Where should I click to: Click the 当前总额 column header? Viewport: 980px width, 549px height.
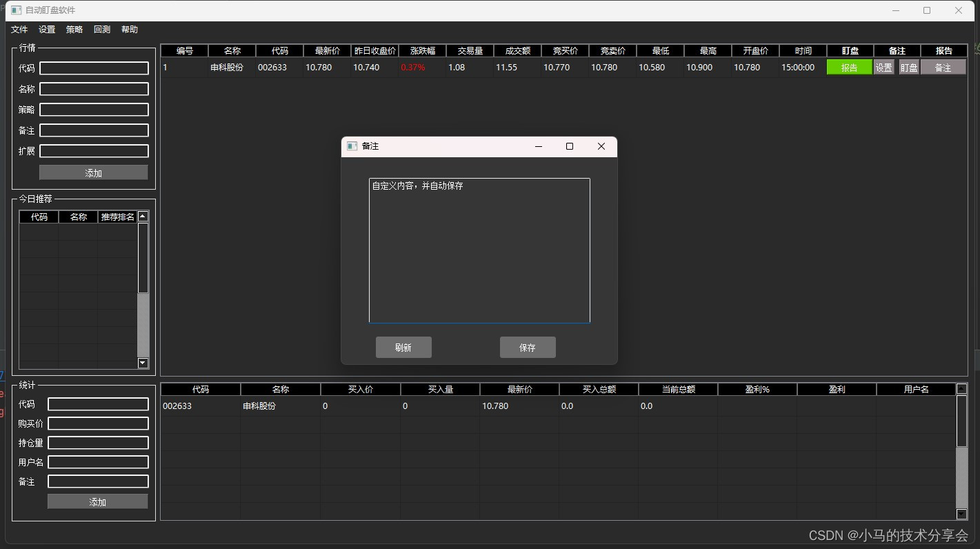click(678, 390)
